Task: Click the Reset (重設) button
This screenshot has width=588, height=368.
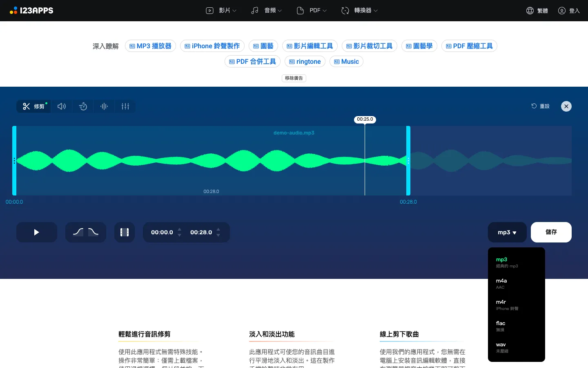Action: click(x=540, y=106)
